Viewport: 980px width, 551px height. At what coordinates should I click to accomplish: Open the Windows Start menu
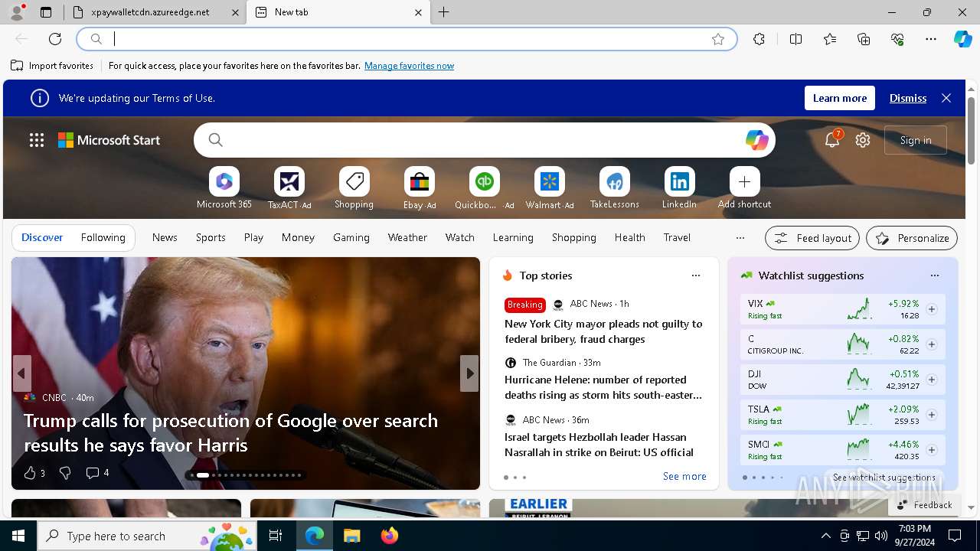coord(18,536)
